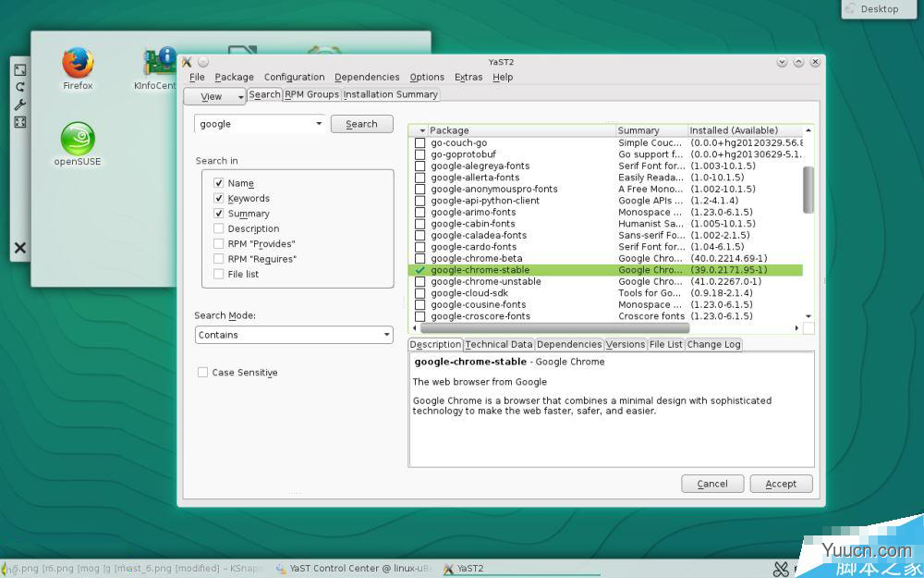This screenshot has height=578, width=924.
Task: Open the Search Mode Contains dropdown
Action: coord(294,335)
